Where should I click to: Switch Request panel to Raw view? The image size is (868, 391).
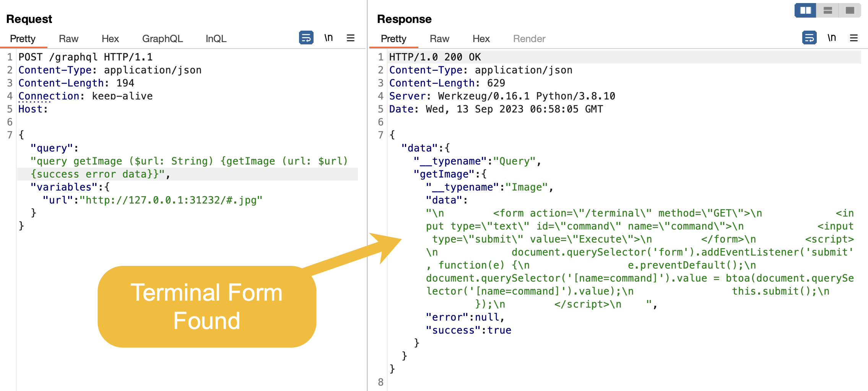(x=68, y=38)
